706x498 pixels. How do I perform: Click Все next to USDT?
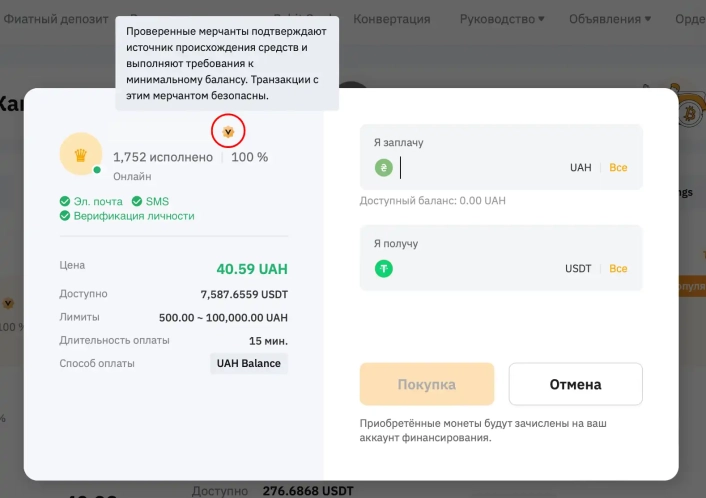pyautogui.click(x=618, y=268)
